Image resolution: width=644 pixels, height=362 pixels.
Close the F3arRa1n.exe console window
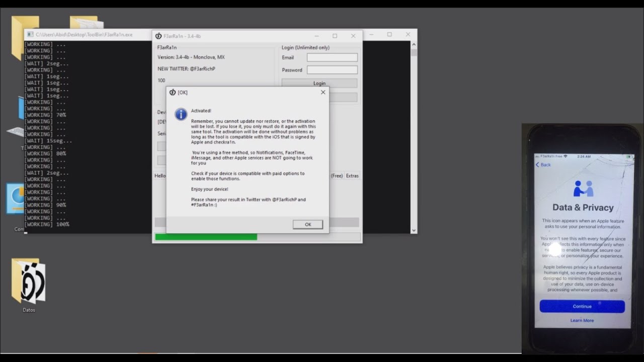point(408,35)
